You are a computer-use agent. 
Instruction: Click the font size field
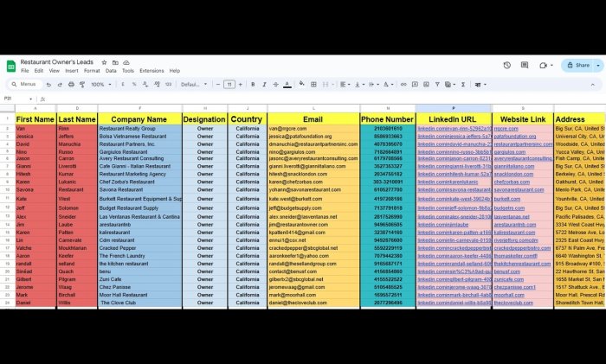click(x=229, y=84)
